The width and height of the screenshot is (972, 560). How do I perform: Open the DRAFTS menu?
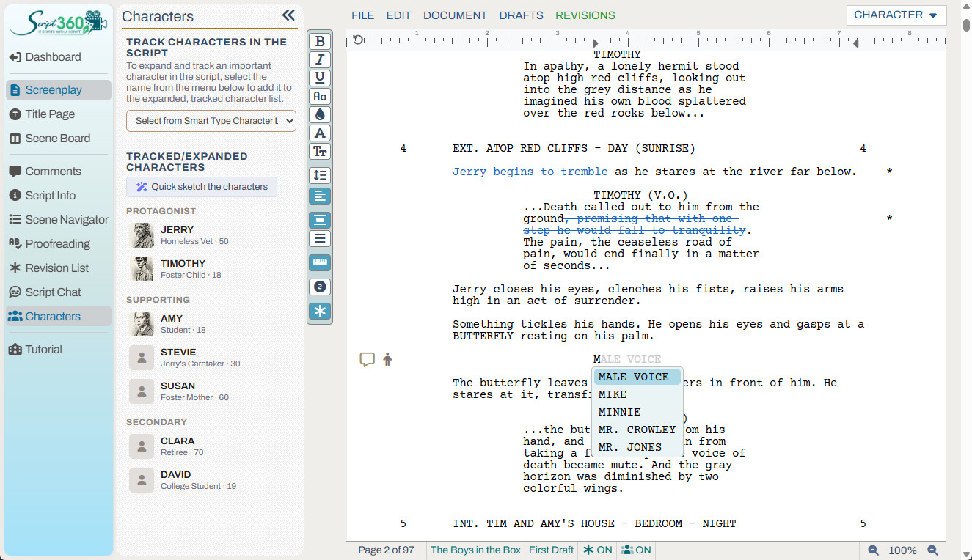(522, 15)
